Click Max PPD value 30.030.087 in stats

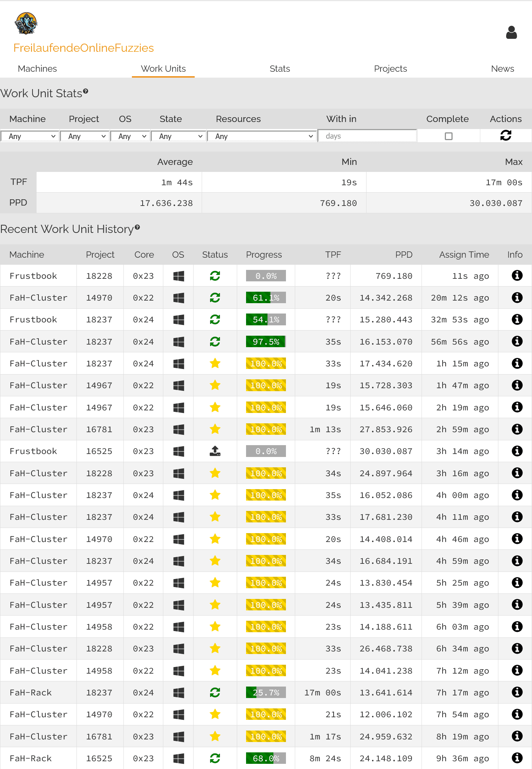(x=496, y=203)
